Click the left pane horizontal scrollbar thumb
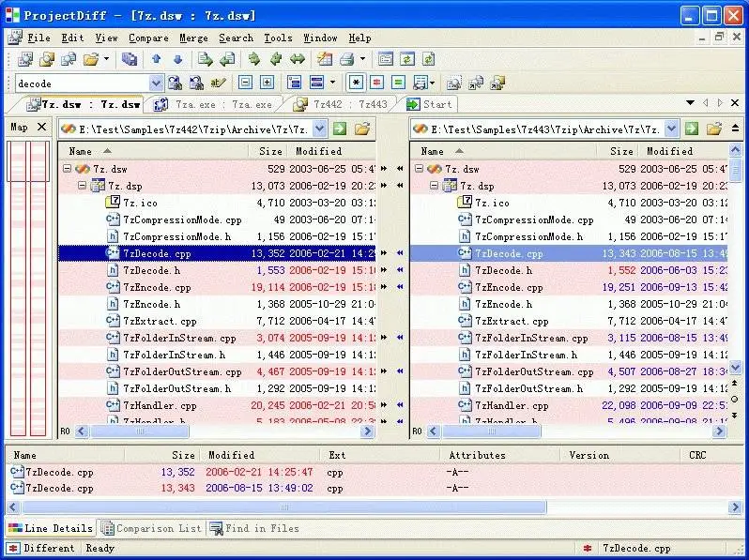This screenshot has width=749, height=560. [x=140, y=431]
